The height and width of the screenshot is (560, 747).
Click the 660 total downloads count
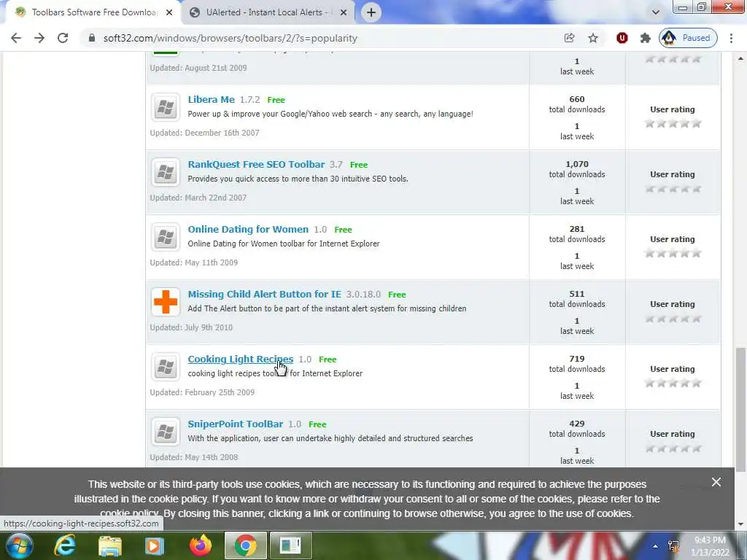tap(577, 99)
